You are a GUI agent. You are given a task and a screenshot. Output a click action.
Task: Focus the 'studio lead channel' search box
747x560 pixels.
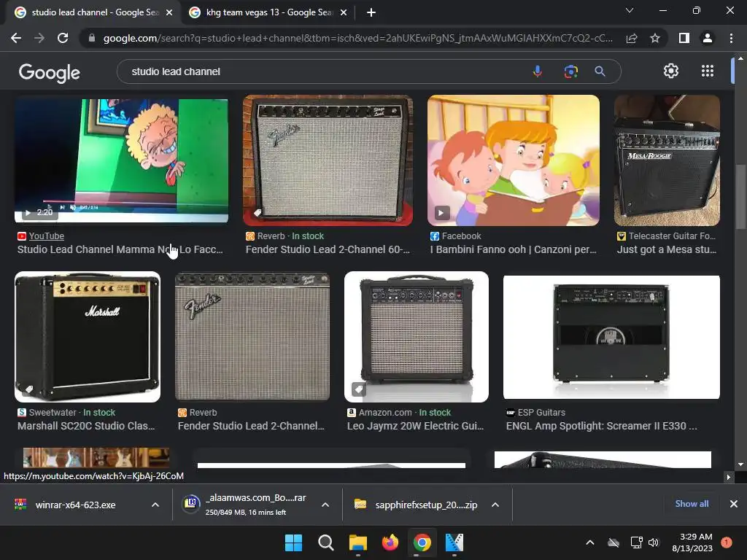[x=324, y=71]
